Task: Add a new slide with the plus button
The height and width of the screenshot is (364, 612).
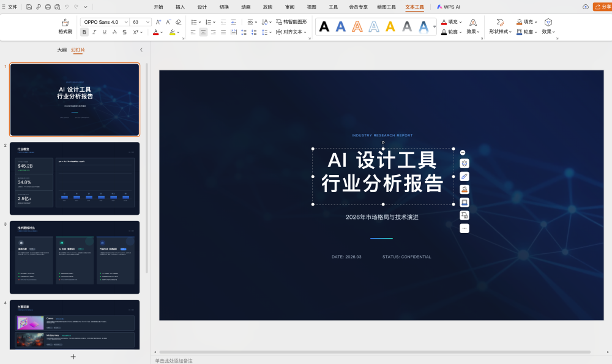Action: tap(73, 357)
